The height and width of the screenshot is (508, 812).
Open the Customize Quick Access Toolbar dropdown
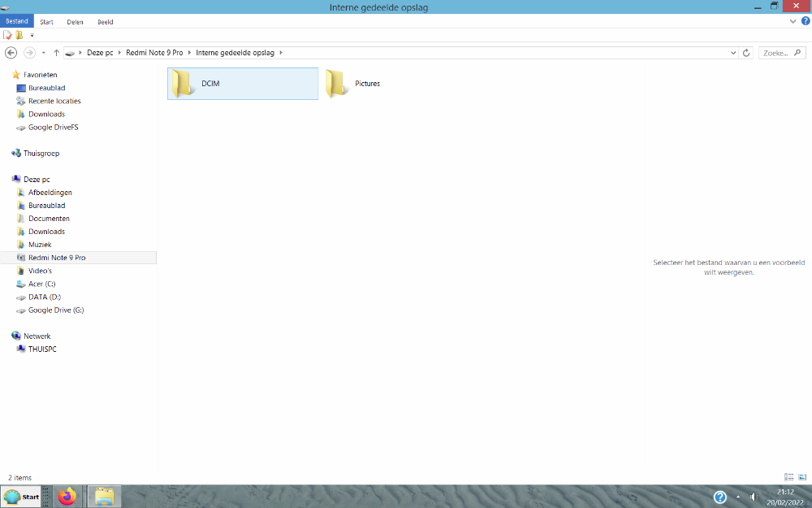tap(32, 35)
